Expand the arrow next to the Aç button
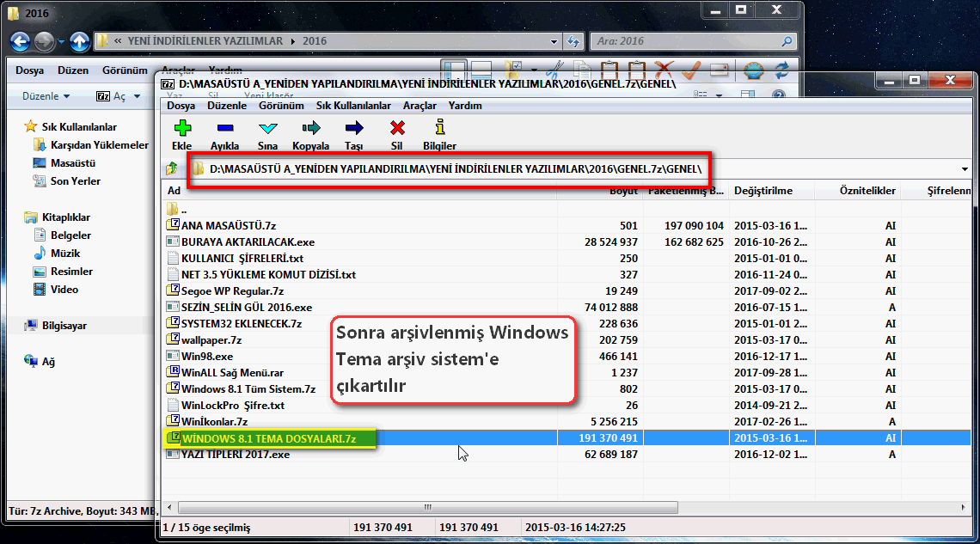Screen dimensions: 980x544 (137, 96)
